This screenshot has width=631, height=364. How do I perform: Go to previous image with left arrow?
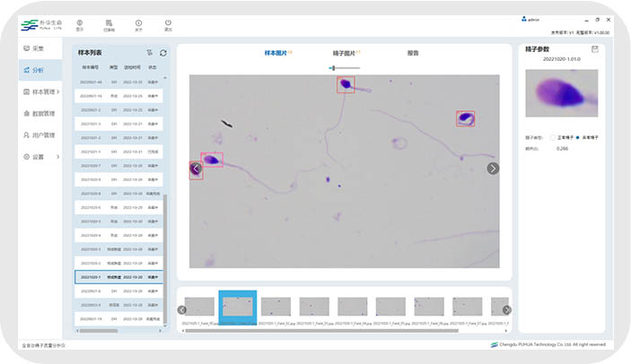pos(197,168)
